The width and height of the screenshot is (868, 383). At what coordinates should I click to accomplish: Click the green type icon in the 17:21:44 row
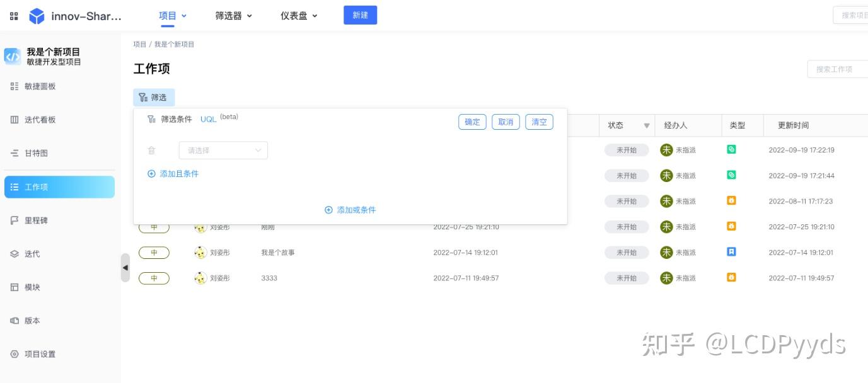coord(731,174)
